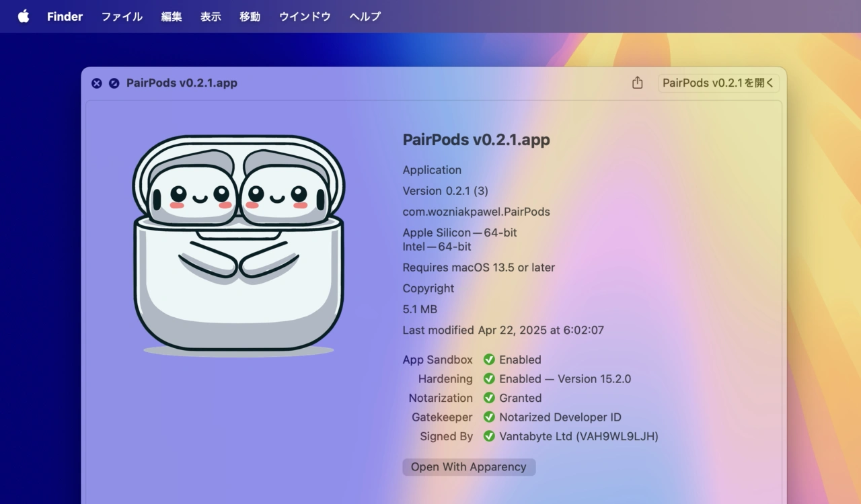This screenshot has height=504, width=861.
Task: Open the ウインドウ menu
Action: 304,16
